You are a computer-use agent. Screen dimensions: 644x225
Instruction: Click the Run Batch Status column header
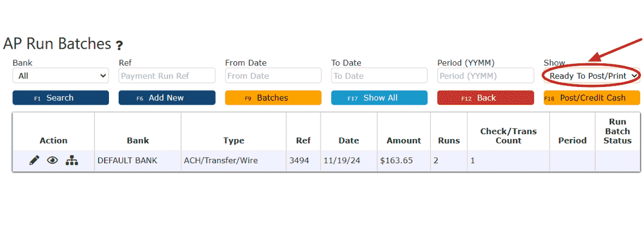tap(618, 131)
